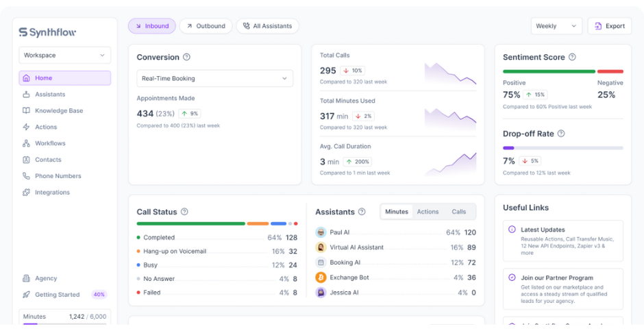Image resolution: width=644 pixels, height=331 pixels.
Task: Click the Call Status help icon
Action: point(184,212)
